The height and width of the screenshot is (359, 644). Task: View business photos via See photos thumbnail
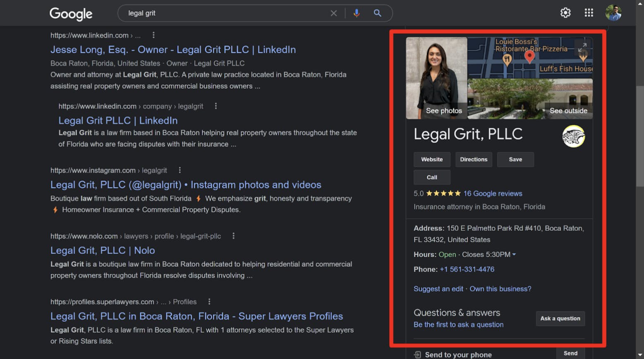[436, 79]
